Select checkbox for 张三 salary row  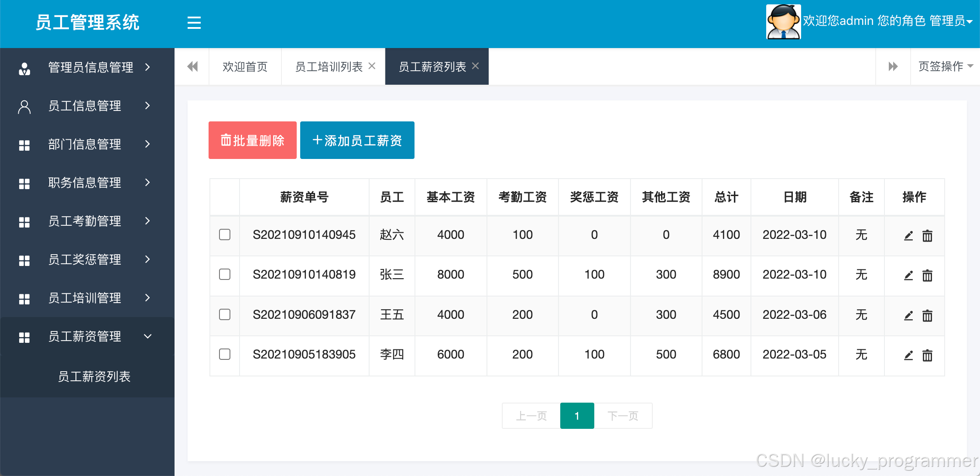tap(225, 274)
